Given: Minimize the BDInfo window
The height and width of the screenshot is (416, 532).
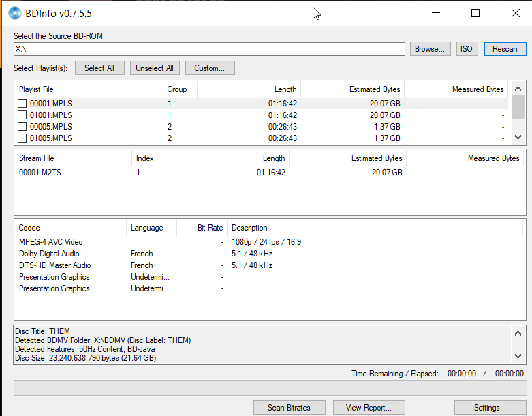Looking at the screenshot, I should tap(436, 13).
